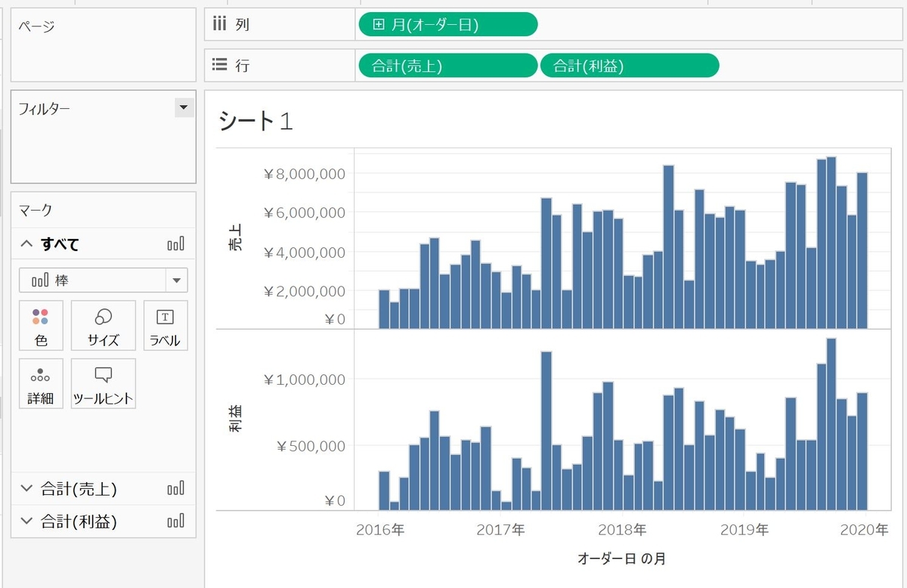Open the フィルター shelf dropdown arrow
The width and height of the screenshot is (907, 588).
click(x=184, y=108)
